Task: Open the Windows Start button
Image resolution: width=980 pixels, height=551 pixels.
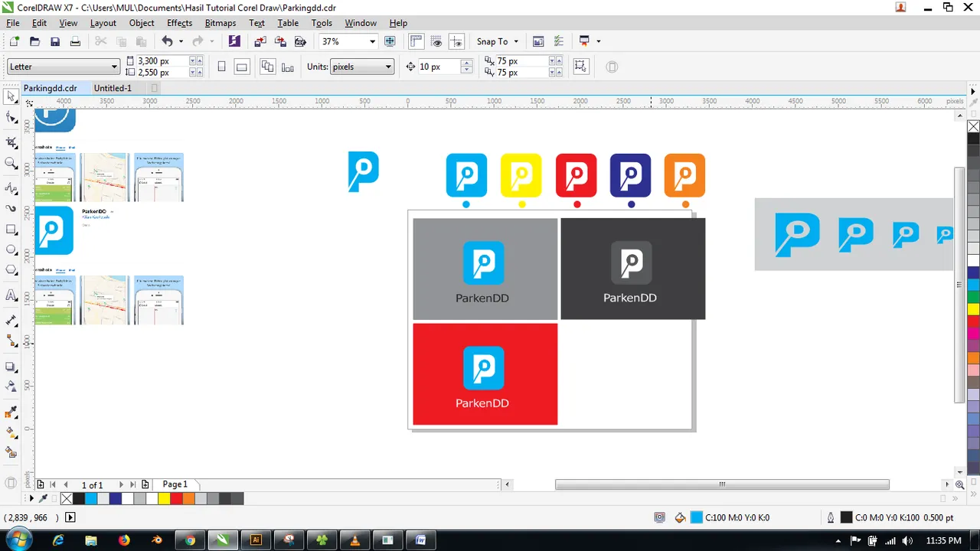Action: click(18, 540)
